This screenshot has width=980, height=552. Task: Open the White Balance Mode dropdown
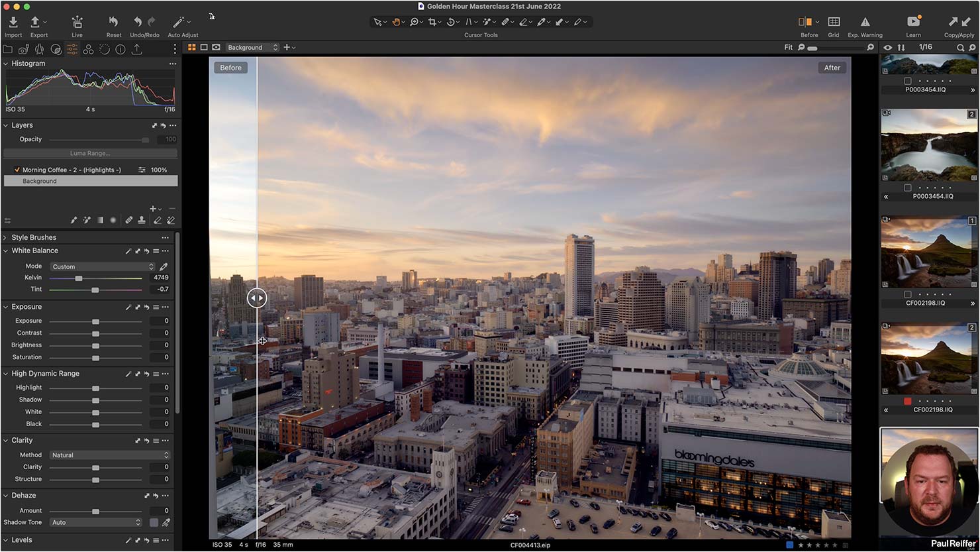click(103, 266)
